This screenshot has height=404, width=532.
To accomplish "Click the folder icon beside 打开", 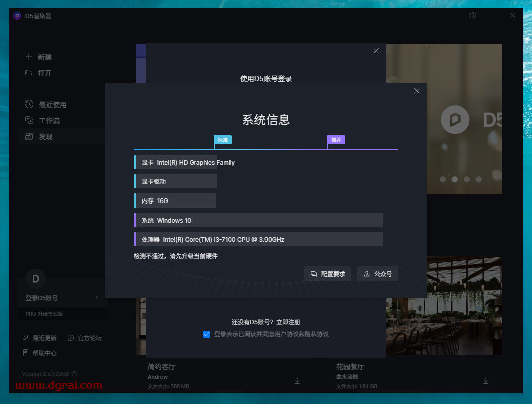I will tap(29, 73).
